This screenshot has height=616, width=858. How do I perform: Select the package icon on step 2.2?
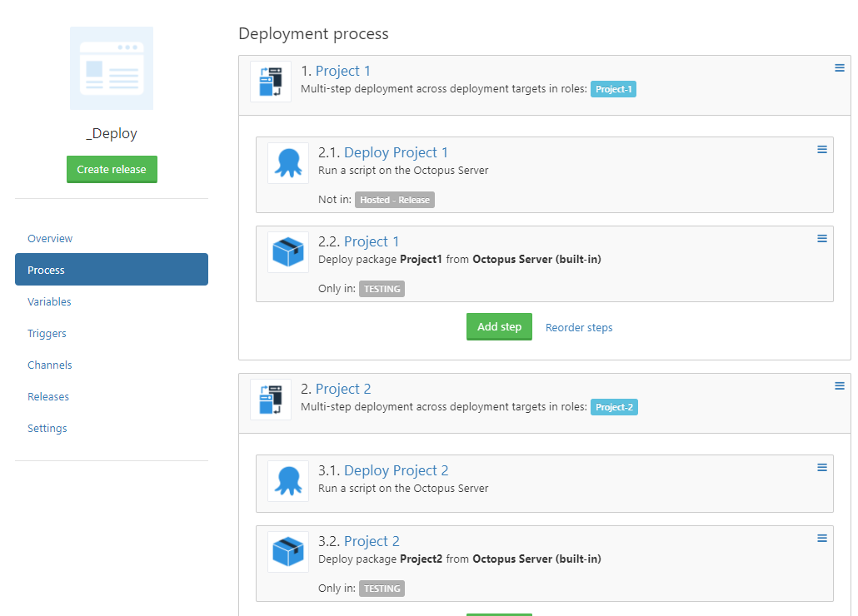pos(287,252)
